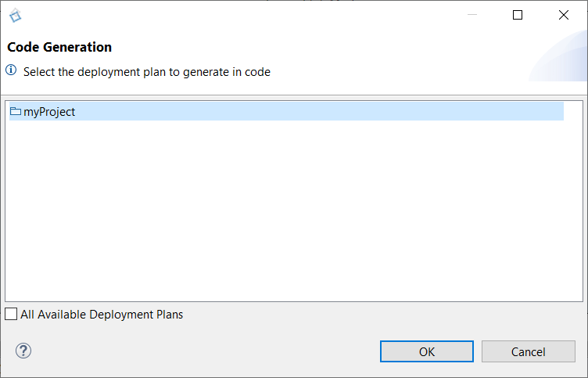Enable the All Available Deployment Plans checkbox
The image size is (588, 378).
(11, 314)
